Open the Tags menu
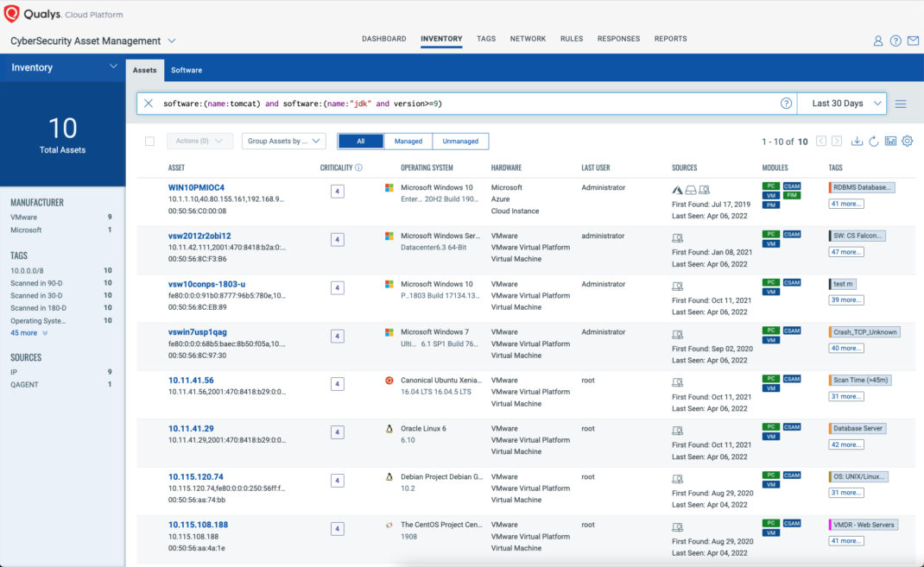 click(x=486, y=39)
